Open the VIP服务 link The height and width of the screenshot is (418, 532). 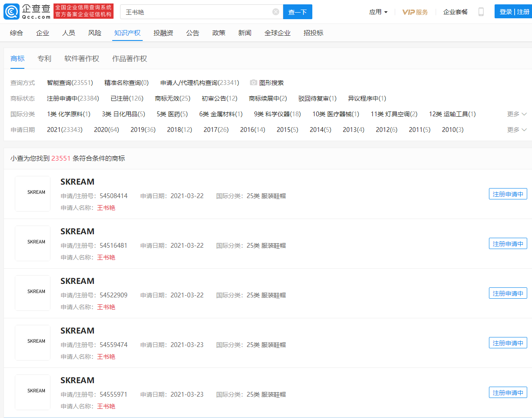coord(415,12)
